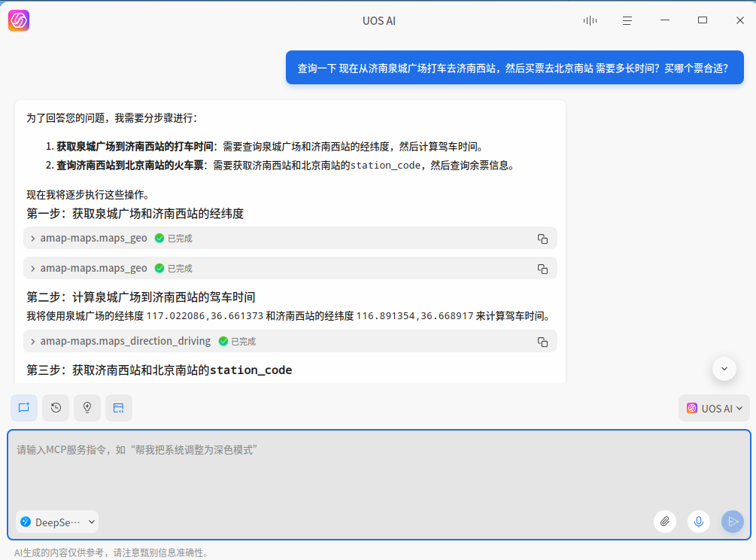Click the lightbulb icon in the toolbar
Image resolution: width=756 pixels, height=560 pixels.
tap(87, 408)
